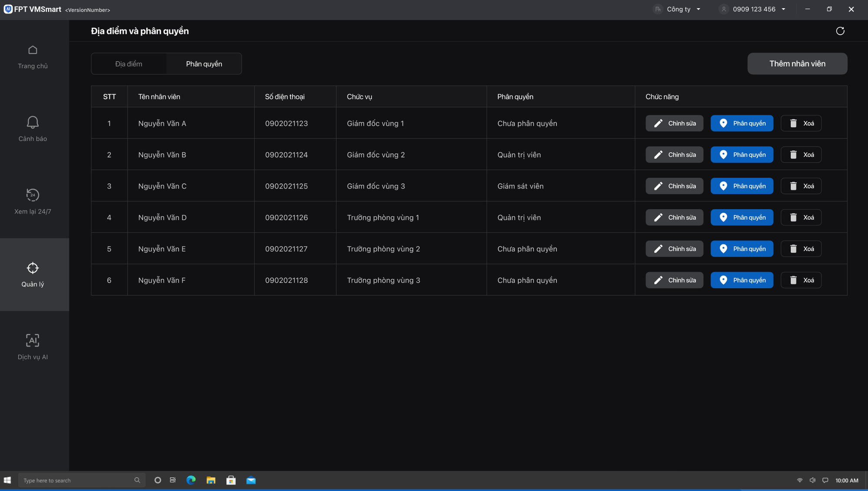Open Phân quyền for Nguyễn Văn C
868x491 pixels.
[742, 186]
